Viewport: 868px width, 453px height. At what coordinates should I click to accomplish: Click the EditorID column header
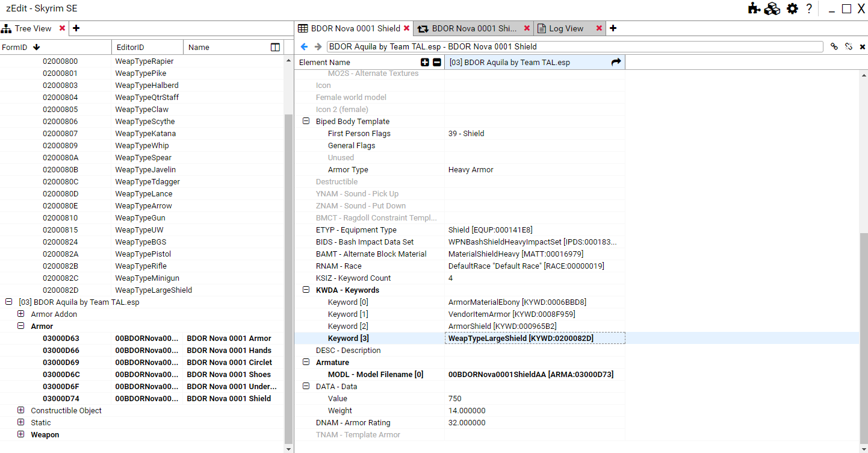147,47
